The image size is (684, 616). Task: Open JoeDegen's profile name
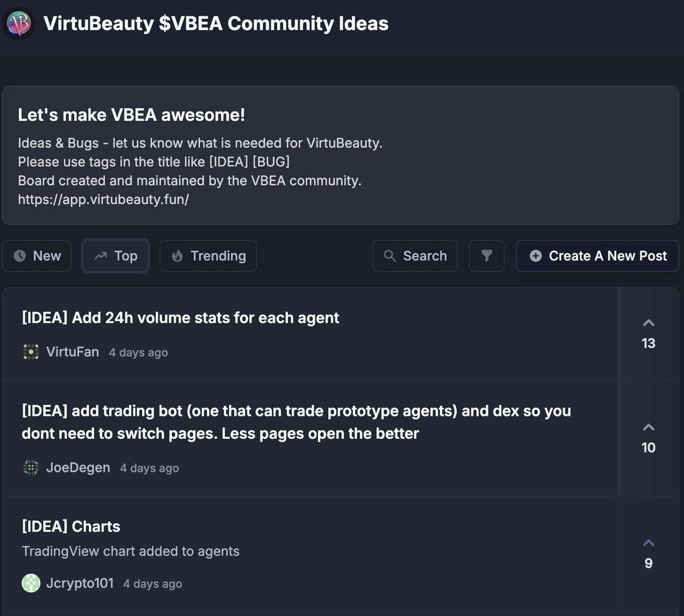pyautogui.click(x=78, y=468)
